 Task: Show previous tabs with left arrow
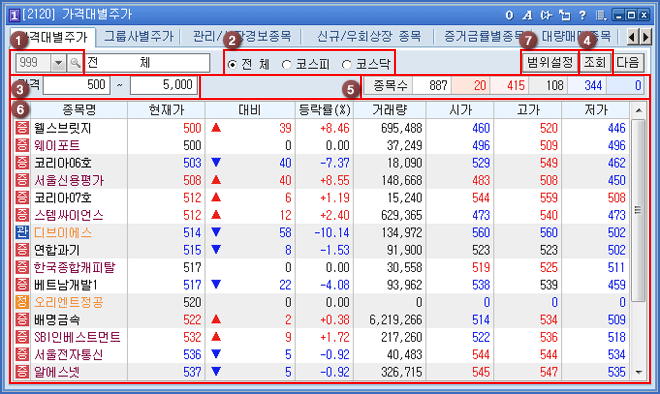point(632,37)
